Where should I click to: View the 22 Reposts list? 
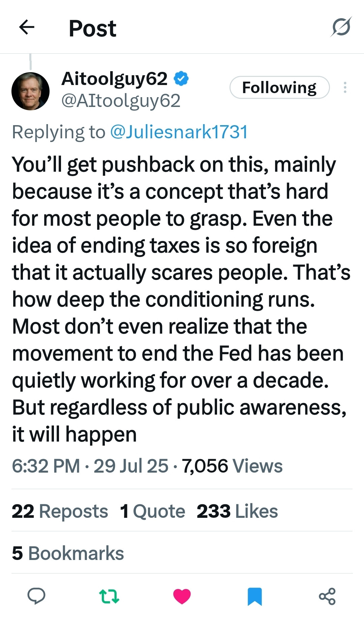(60, 511)
